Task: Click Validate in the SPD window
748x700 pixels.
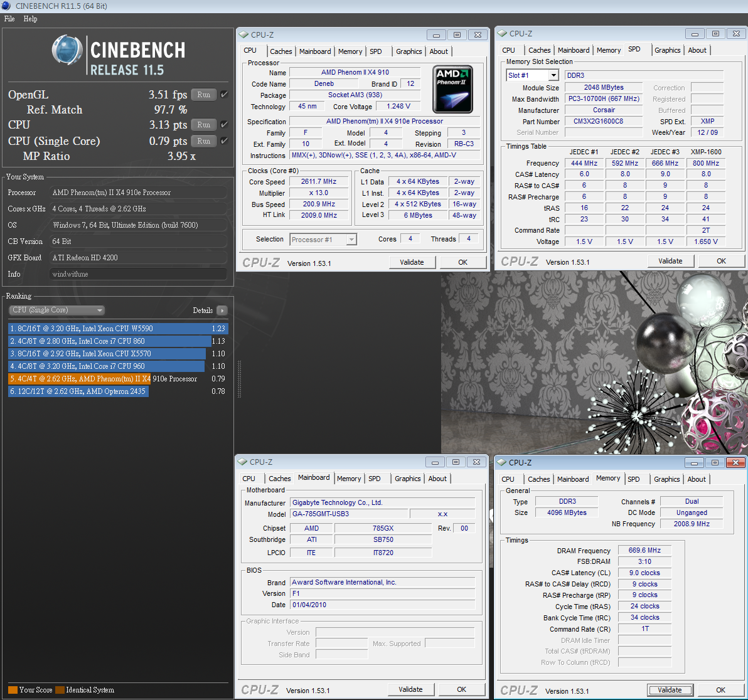Action: click(670, 261)
